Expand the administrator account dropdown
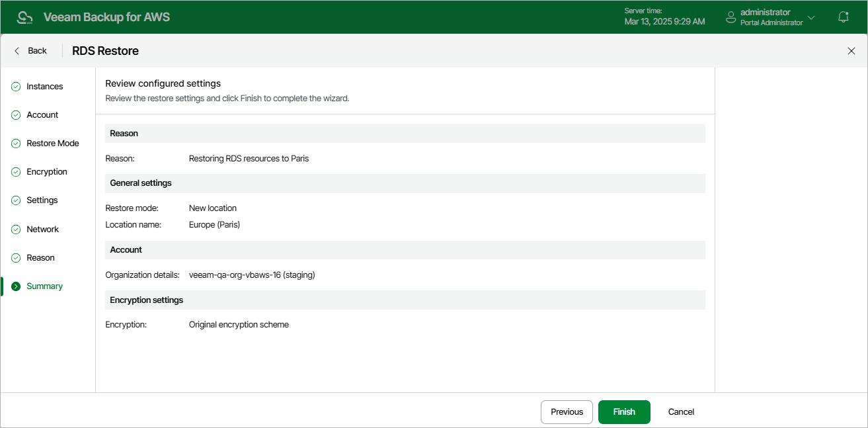This screenshot has height=428, width=868. 811,17
